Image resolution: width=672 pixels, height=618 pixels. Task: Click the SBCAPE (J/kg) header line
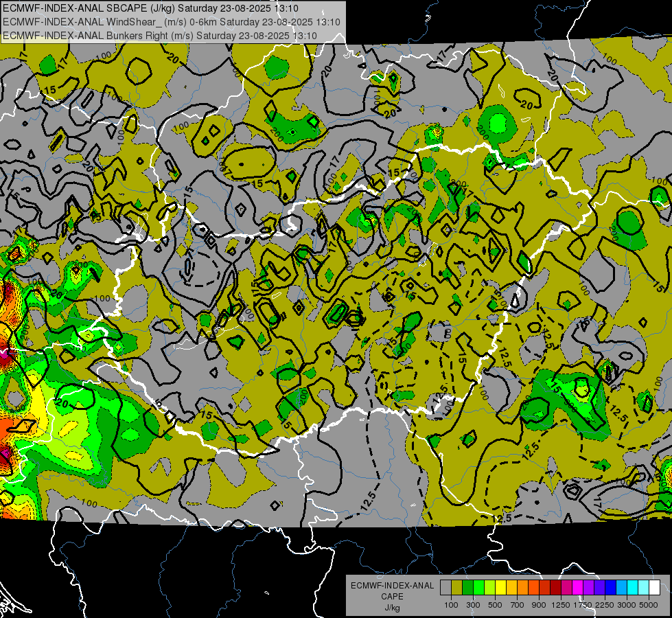click(x=150, y=8)
